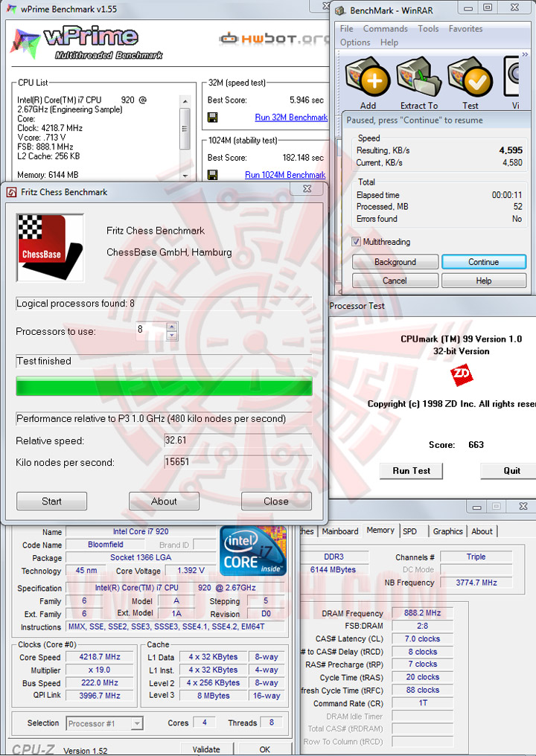536x756 pixels.
Task: Click the WinRAR title bar app icon
Action: coord(341,10)
